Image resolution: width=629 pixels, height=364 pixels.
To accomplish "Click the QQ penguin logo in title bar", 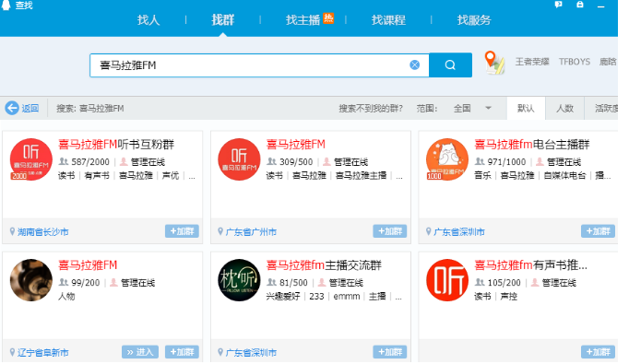I will (x=6, y=5).
